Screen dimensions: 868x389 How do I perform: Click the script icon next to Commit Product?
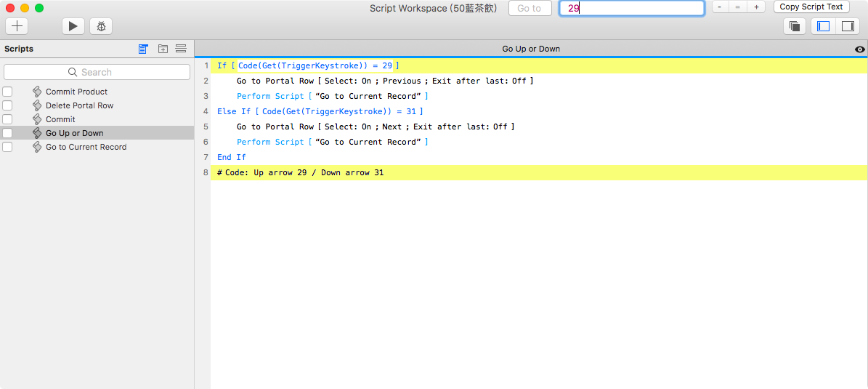coord(37,92)
